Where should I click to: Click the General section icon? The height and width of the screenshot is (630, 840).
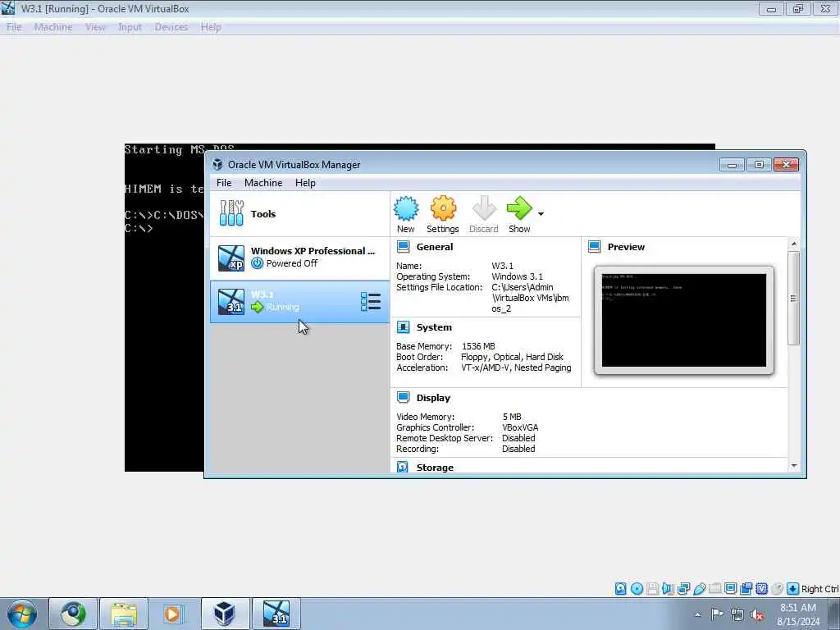pos(404,246)
